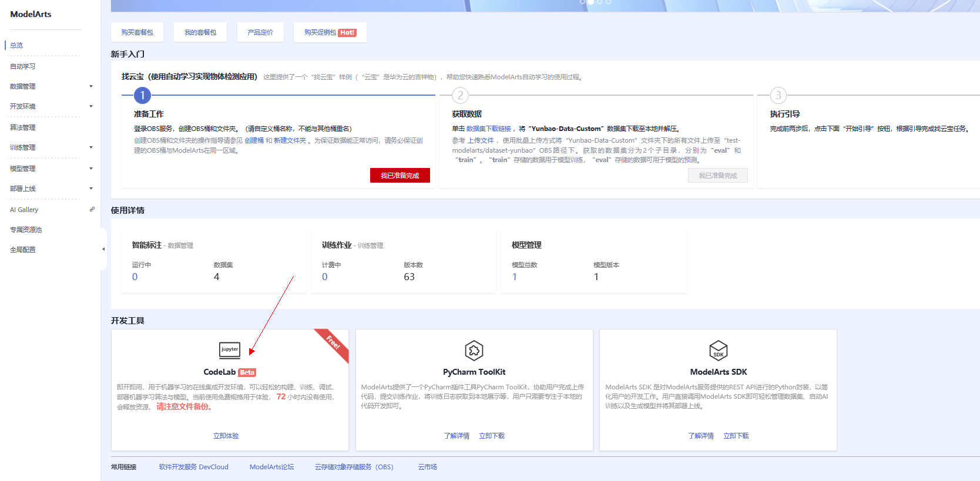980x481 pixels.
Task: Open the 数据集下载链接 link
Action: click(x=489, y=129)
